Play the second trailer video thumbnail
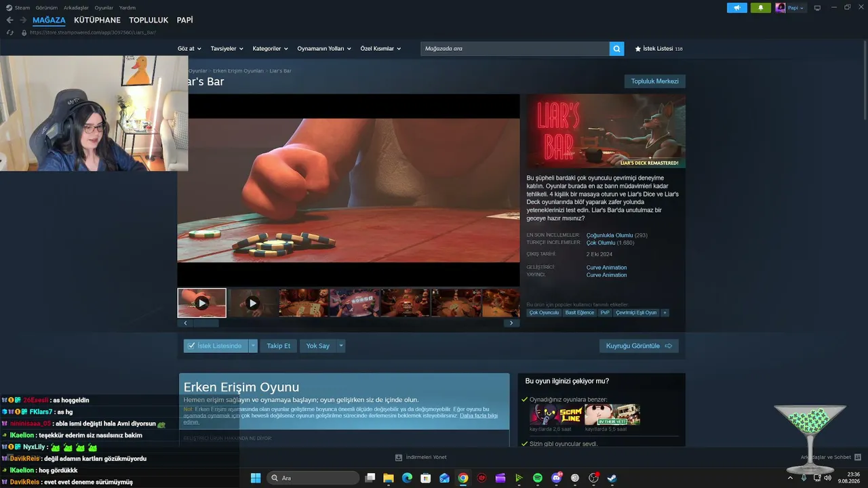 click(252, 303)
